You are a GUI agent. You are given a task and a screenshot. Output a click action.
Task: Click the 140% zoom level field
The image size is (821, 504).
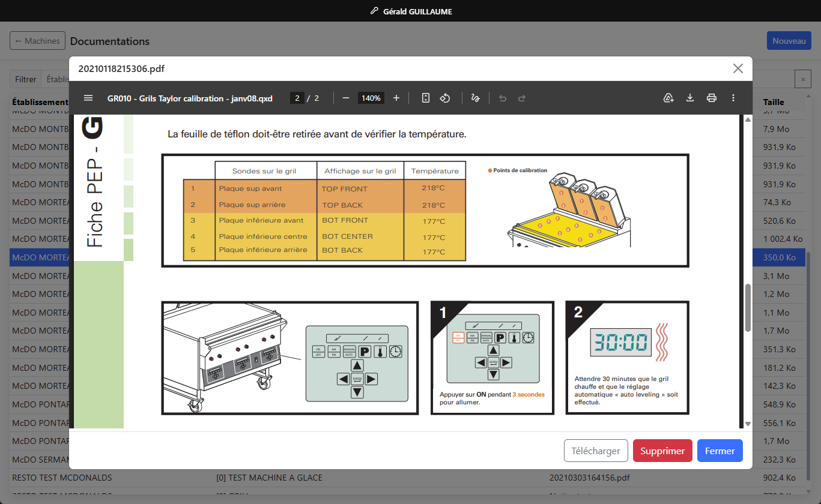click(x=371, y=98)
